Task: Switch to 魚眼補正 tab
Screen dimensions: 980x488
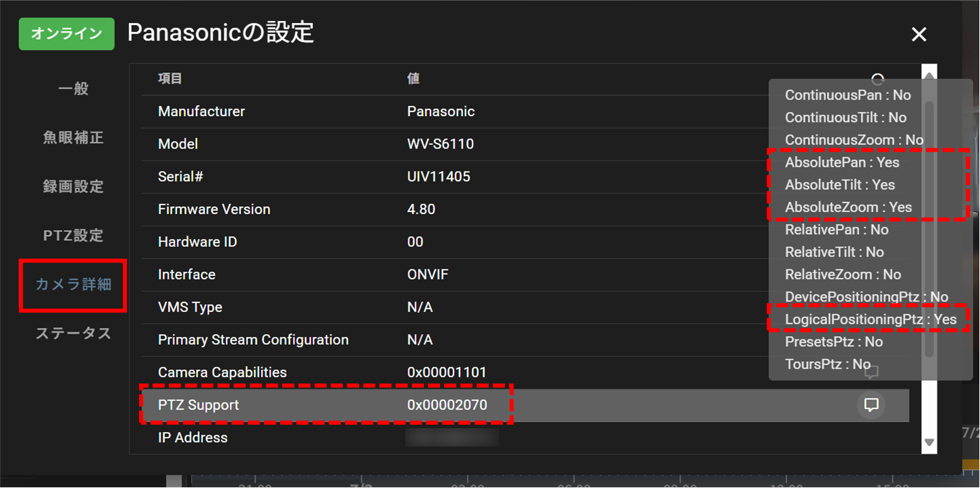Action: 73,138
